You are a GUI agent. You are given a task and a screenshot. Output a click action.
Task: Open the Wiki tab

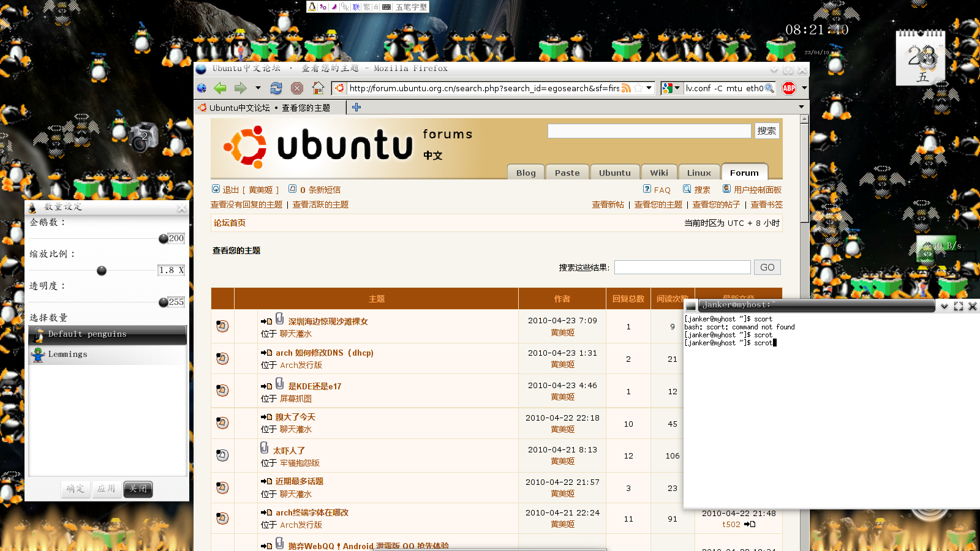[659, 173]
